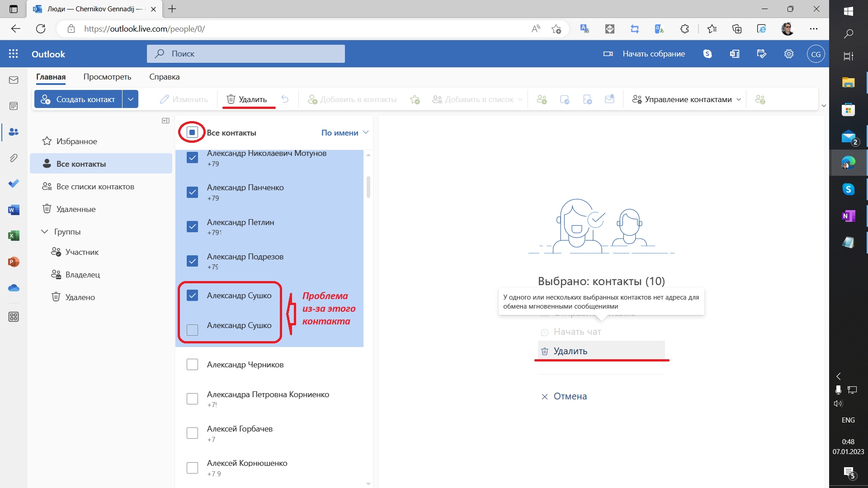Click Удалить in selection details pane
The width and height of the screenshot is (868, 488).
point(601,351)
